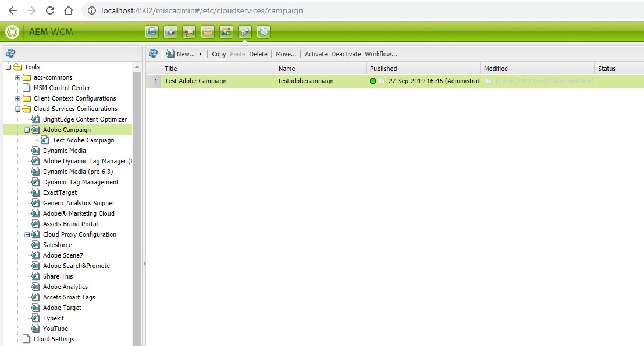The image size is (644, 346).
Task: Expand the acs-commons folder
Action: click(x=17, y=77)
